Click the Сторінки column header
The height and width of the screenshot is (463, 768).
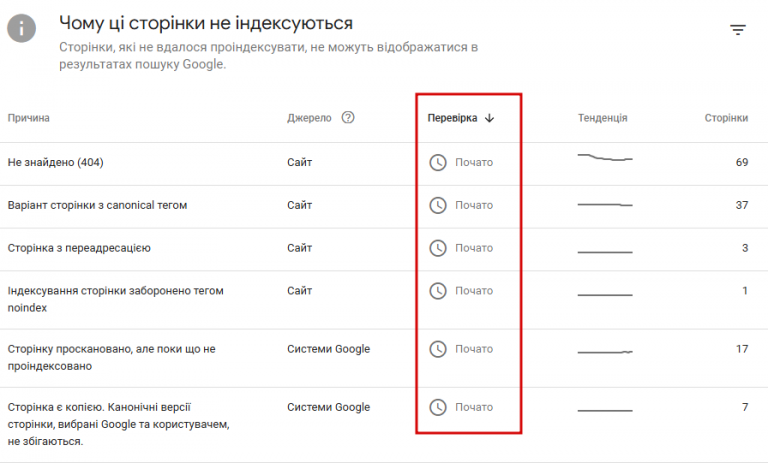pyautogui.click(x=726, y=118)
